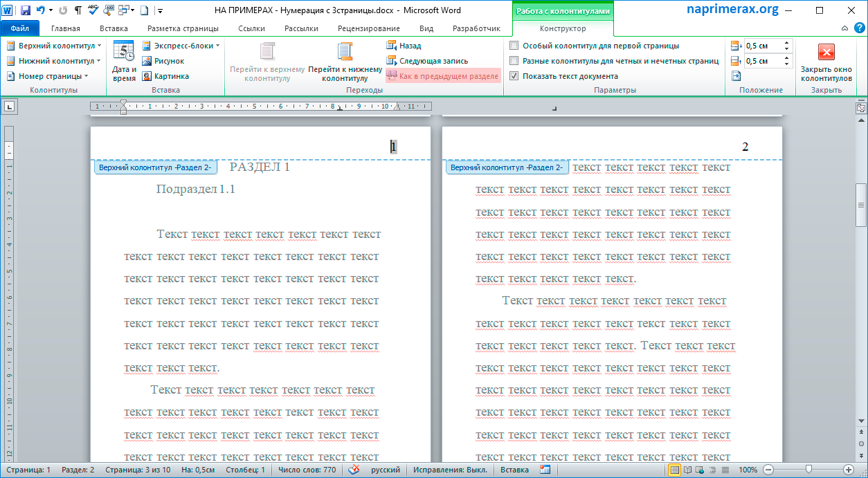Toggle the ruler with the icon above the scrollbar
868x478 pixels.
pos(861,108)
